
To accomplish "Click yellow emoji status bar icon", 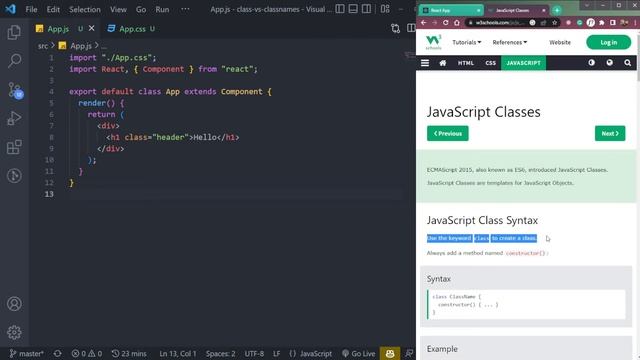I will click(x=390, y=353).
